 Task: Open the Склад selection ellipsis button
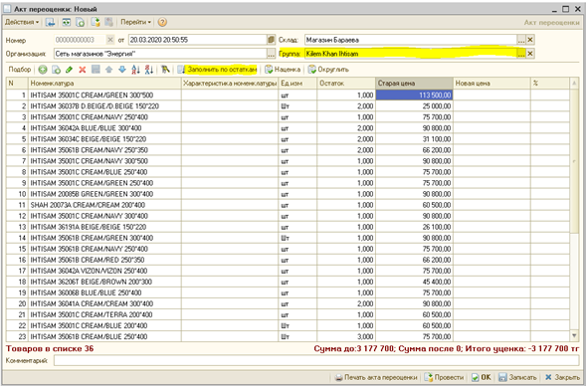click(521, 40)
